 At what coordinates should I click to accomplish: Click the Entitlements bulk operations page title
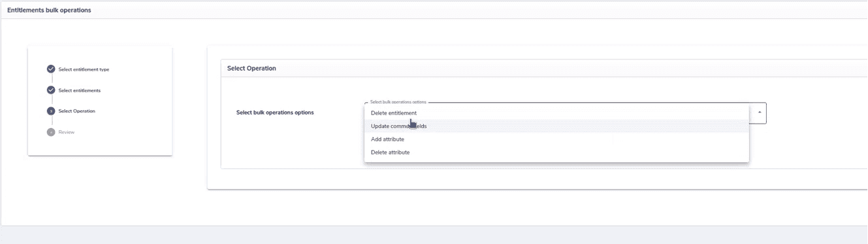[x=49, y=10]
